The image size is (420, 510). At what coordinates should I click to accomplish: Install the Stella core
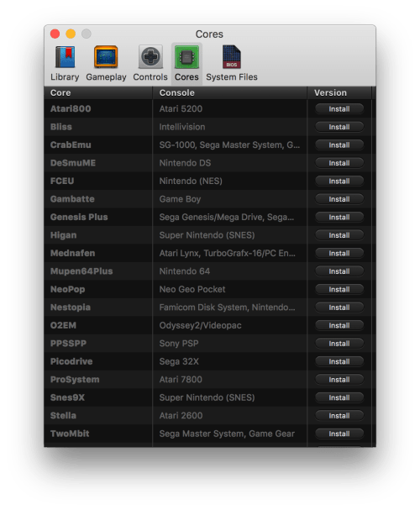coord(339,416)
